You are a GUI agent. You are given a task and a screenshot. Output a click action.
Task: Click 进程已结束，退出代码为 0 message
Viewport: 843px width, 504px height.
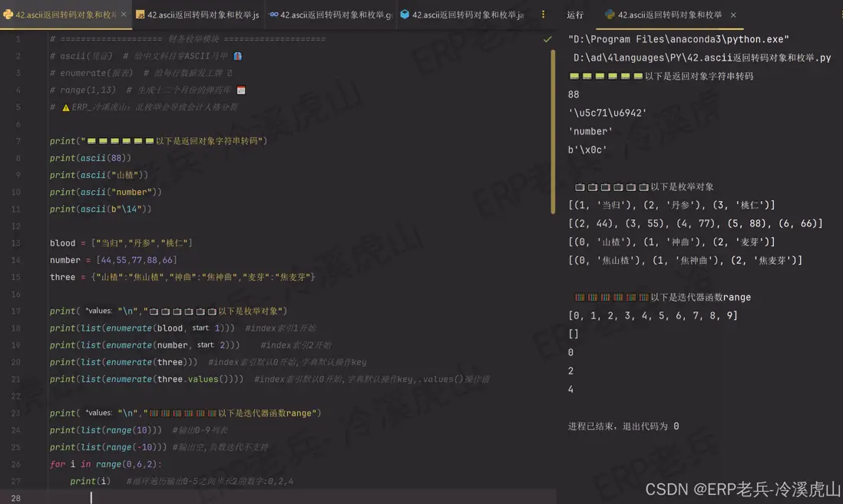623,426
